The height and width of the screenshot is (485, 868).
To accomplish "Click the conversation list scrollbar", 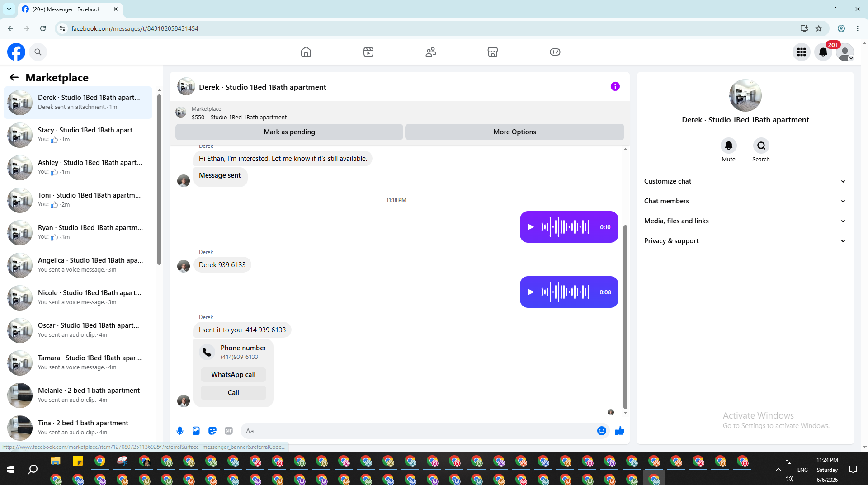I will coord(159,179).
